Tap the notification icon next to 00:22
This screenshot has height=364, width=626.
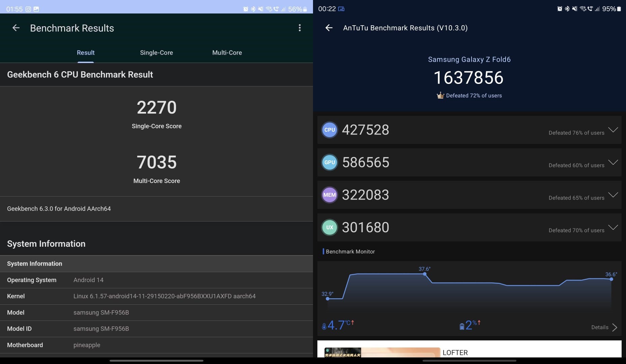click(x=341, y=9)
